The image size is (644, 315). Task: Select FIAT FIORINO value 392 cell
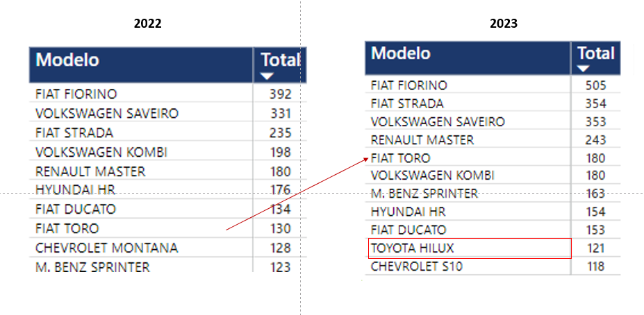(x=280, y=94)
